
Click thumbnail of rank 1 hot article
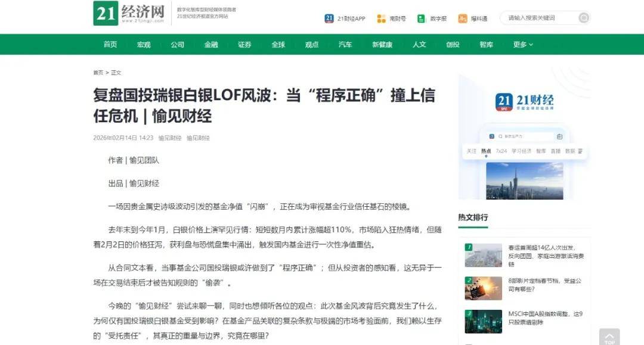point(484,255)
